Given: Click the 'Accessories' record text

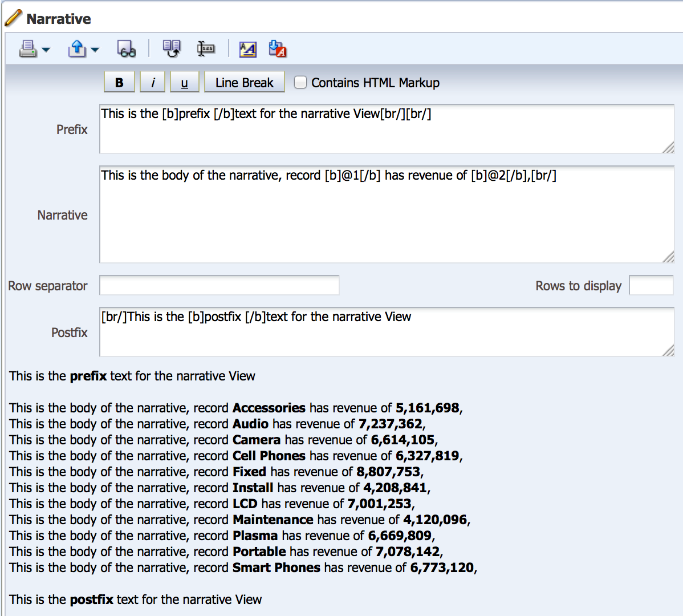Looking at the screenshot, I should pos(269,408).
